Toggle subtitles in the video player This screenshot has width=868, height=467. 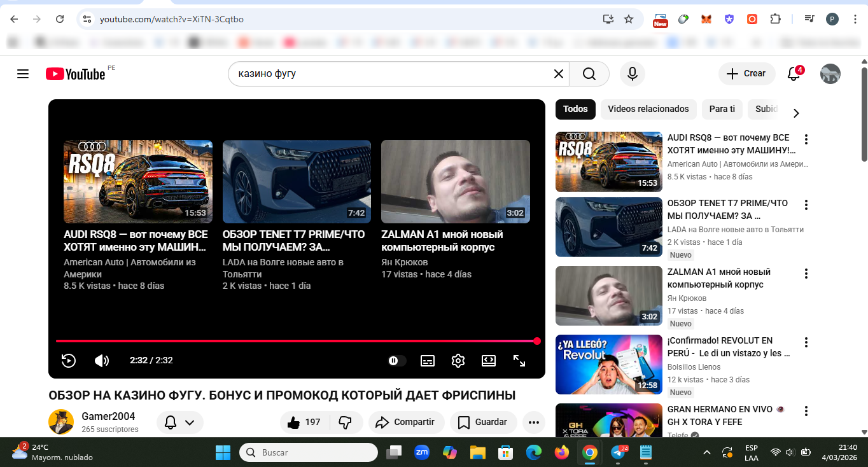[428, 361]
